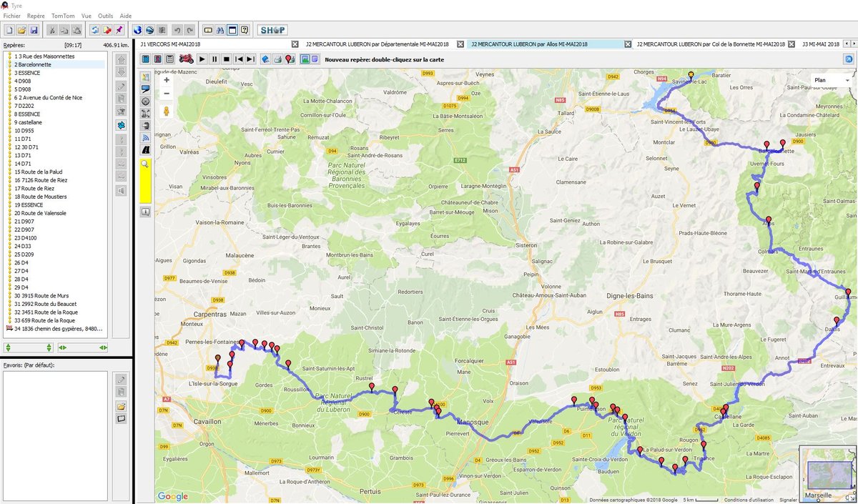Click the Street View pegman icon
858x504 pixels.
(167, 112)
